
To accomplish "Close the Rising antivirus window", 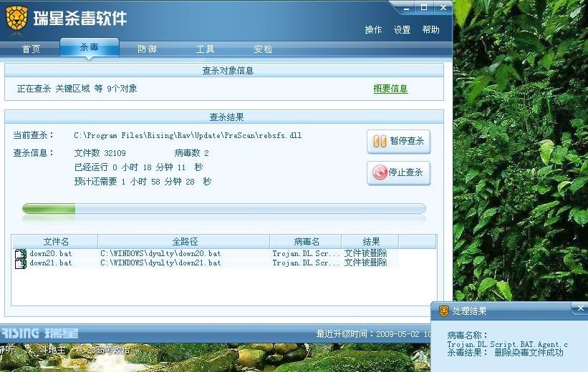I will (x=443, y=7).
